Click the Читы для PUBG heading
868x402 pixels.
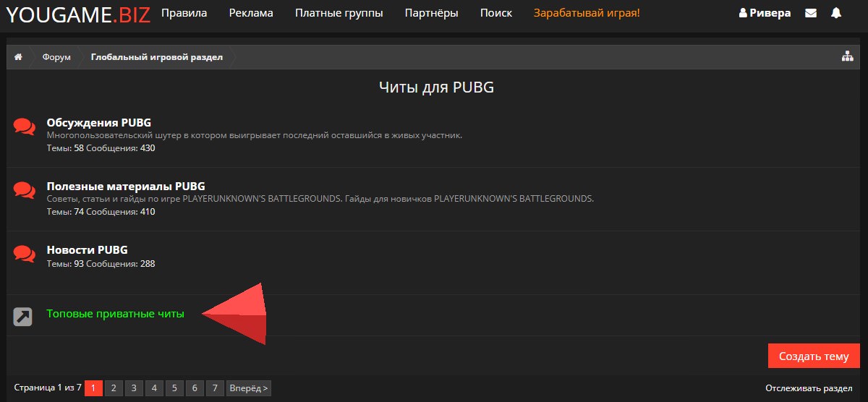(436, 87)
